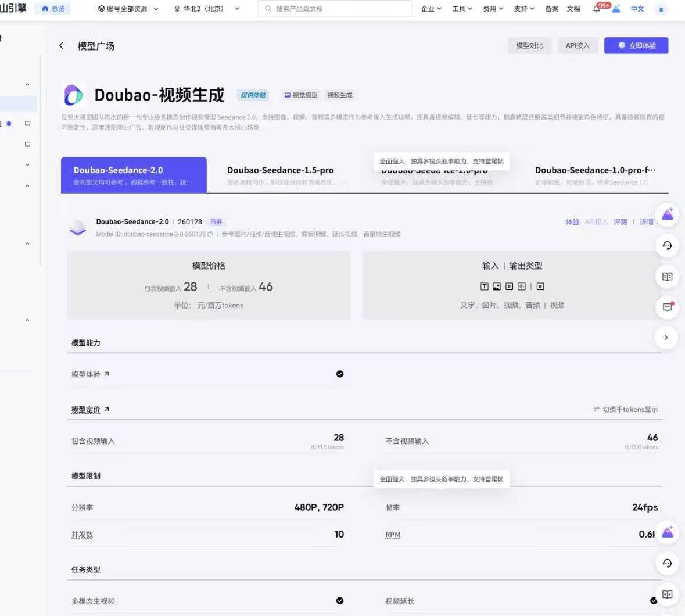The width and height of the screenshot is (685, 616).
Task: Click the image input type icon
Action: [x=497, y=286]
